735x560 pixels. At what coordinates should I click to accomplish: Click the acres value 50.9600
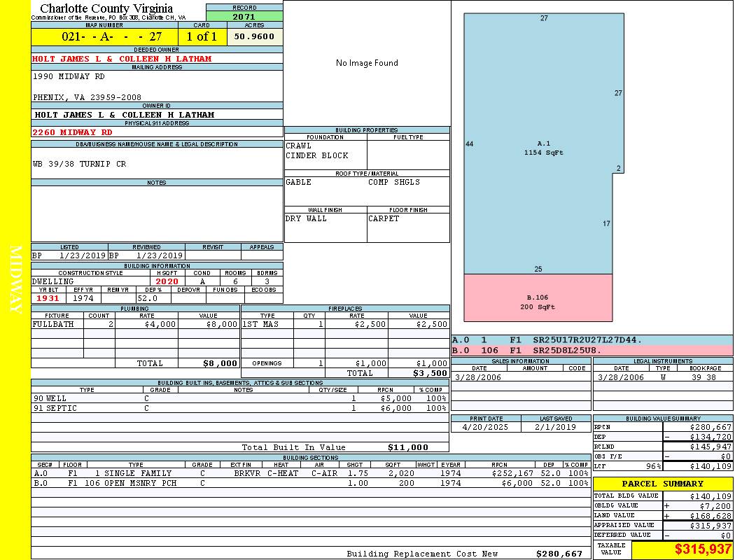pyautogui.click(x=254, y=36)
